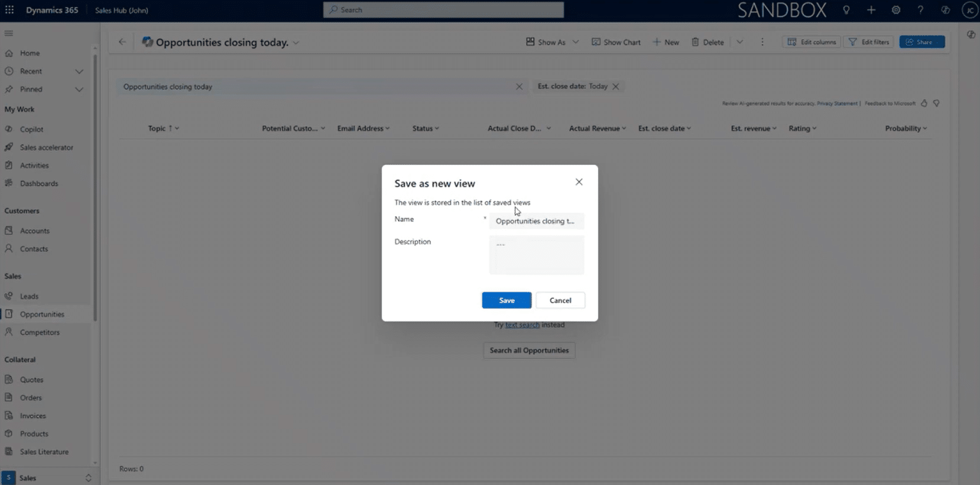Open the app launcher waffle icon
This screenshot has width=980, height=485.
(9, 10)
